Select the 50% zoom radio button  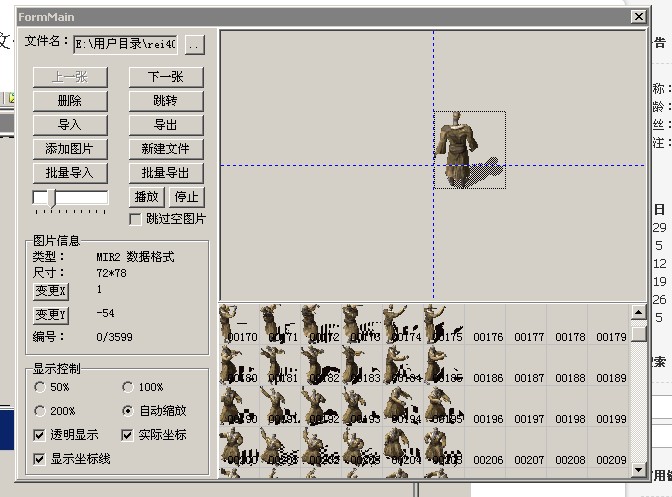(40, 387)
